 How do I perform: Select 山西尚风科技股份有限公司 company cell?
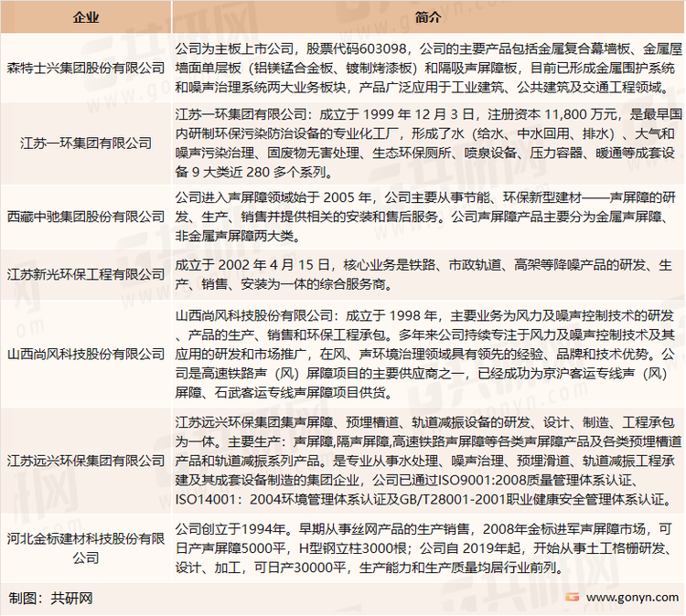pyautogui.click(x=86, y=354)
